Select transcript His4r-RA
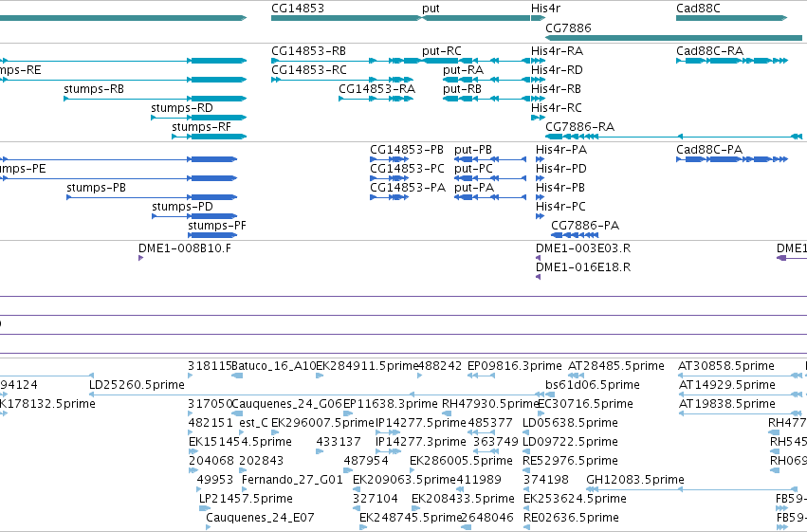The height and width of the screenshot is (532, 807). tap(538, 61)
